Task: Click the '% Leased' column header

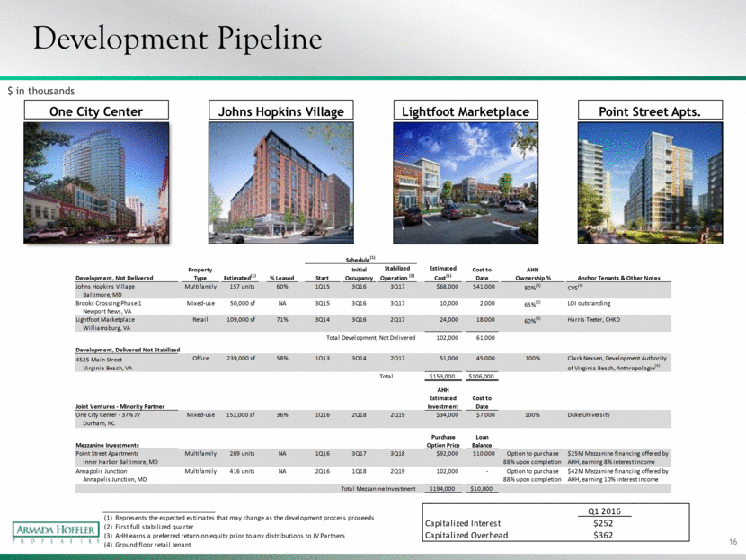Action: point(281,278)
